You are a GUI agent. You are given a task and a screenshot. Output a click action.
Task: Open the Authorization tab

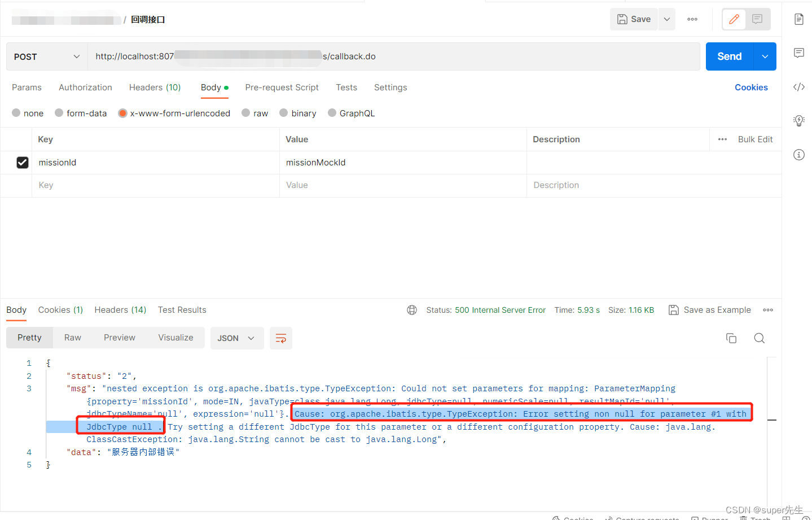(85, 88)
